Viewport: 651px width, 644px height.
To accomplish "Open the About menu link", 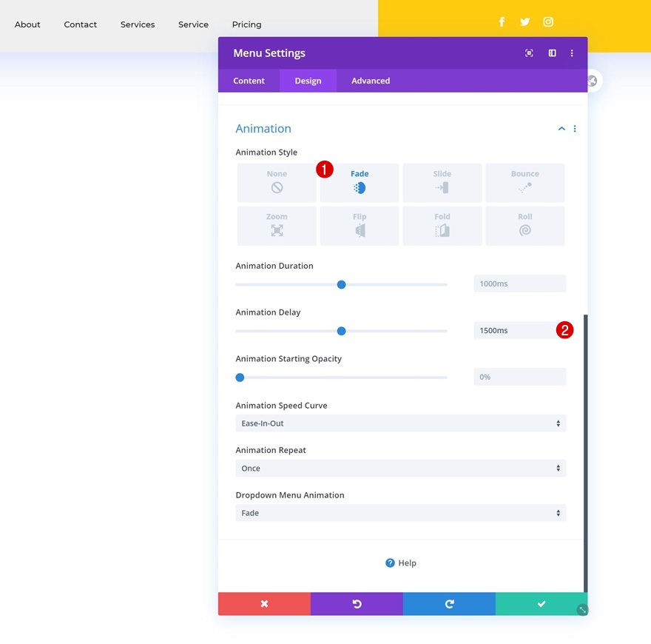I will (x=27, y=24).
